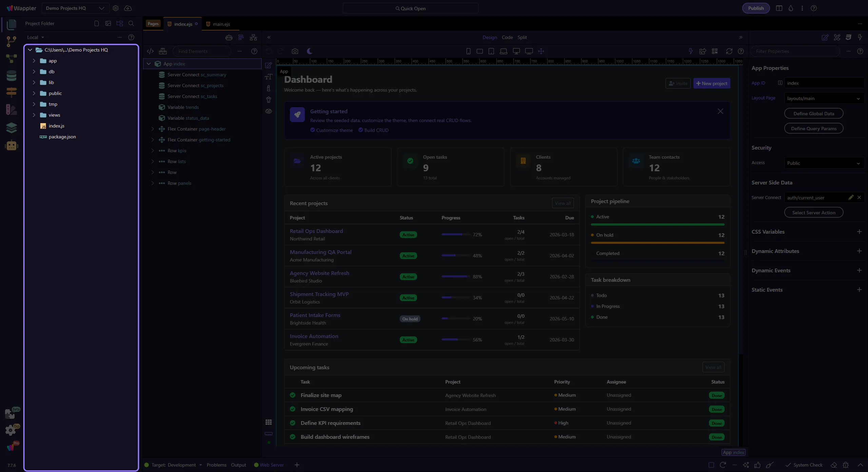Open the Database Manager sidebar icon
Viewport: 868px width, 472px height.
click(x=11, y=76)
